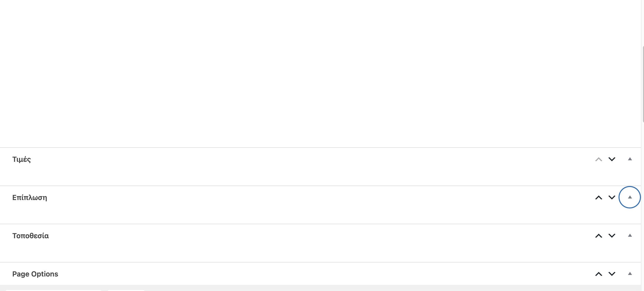Image resolution: width=644 pixels, height=291 pixels.
Task: Click the Τοποθεσία panel heading
Action: pyautogui.click(x=31, y=236)
